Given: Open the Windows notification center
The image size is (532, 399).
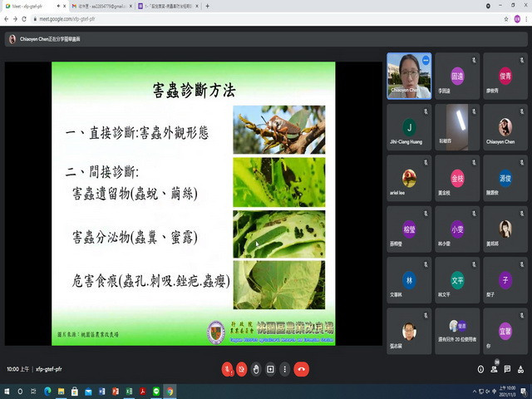Looking at the screenshot, I should click(524, 392).
